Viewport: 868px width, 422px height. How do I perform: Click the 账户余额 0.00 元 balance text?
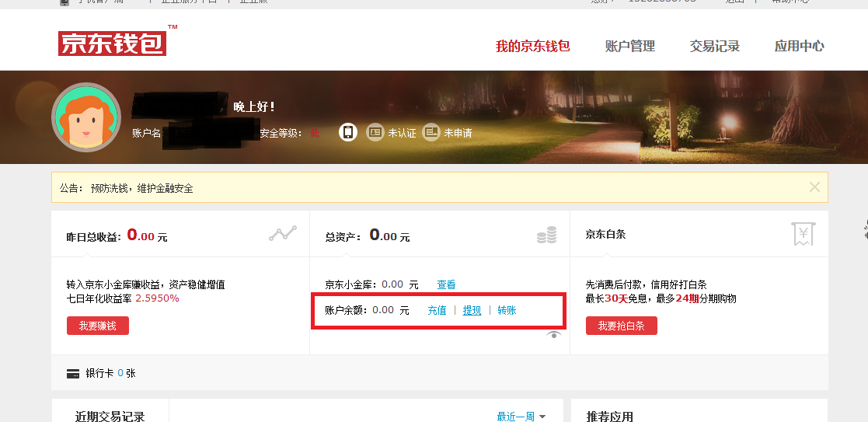367,311
